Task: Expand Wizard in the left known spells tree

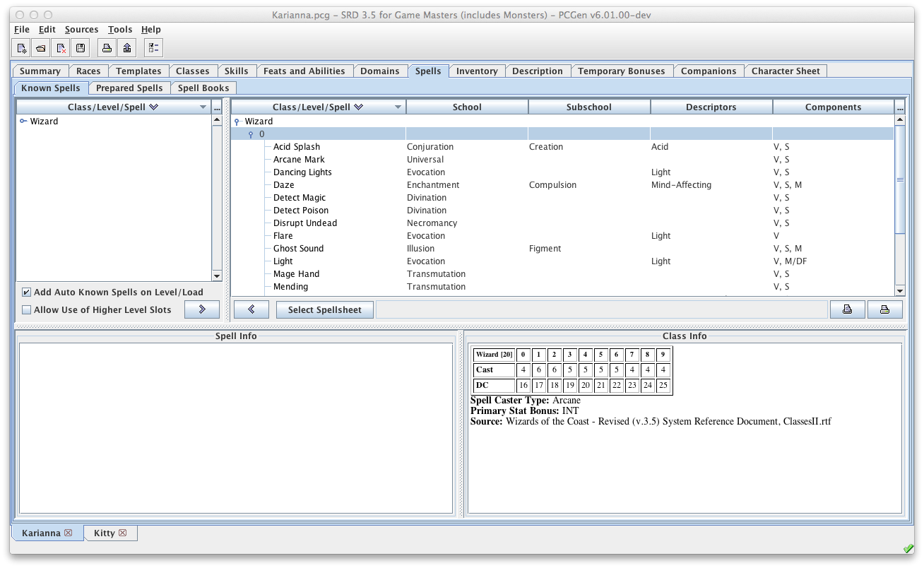Action: point(23,122)
